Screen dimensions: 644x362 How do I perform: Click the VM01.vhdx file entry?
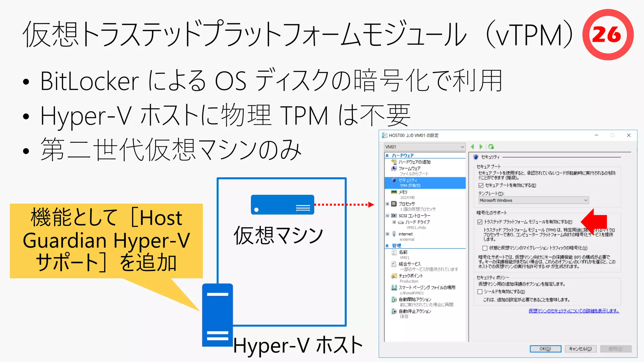pyautogui.click(x=416, y=228)
